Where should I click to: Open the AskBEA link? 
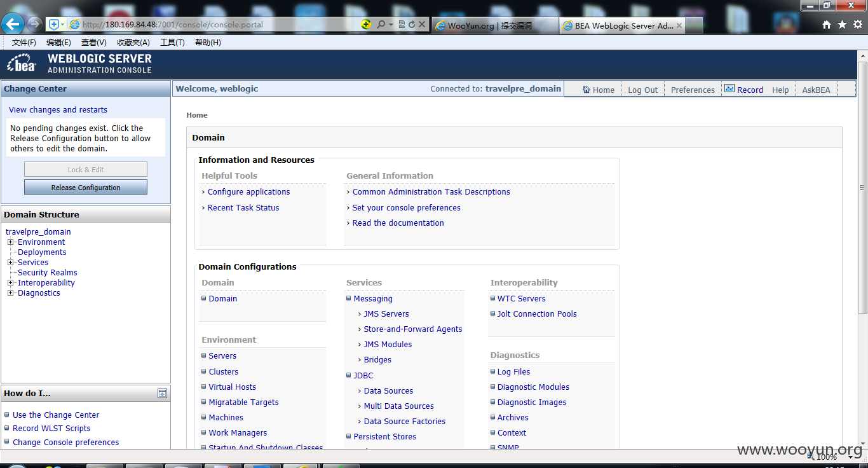point(816,90)
